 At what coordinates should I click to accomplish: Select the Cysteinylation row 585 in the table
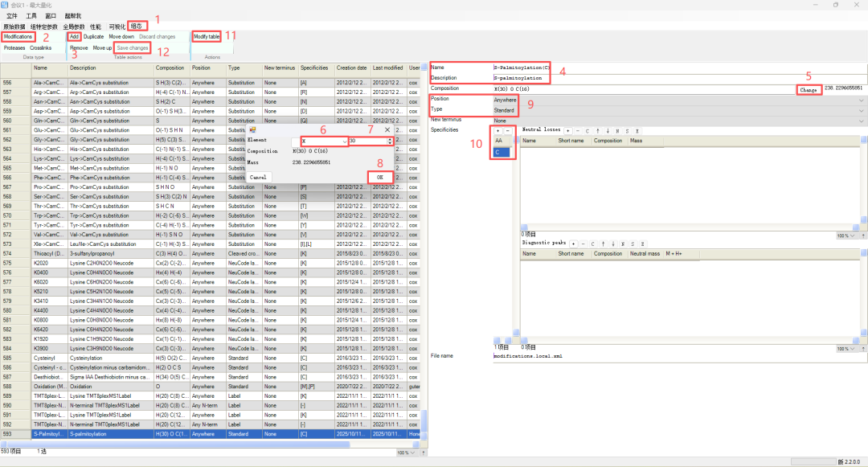pos(211,358)
